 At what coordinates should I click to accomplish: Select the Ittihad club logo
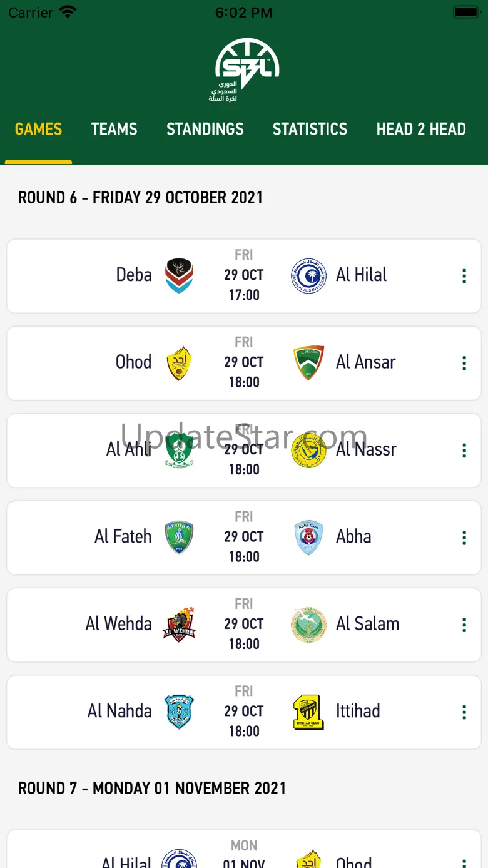[x=308, y=712]
